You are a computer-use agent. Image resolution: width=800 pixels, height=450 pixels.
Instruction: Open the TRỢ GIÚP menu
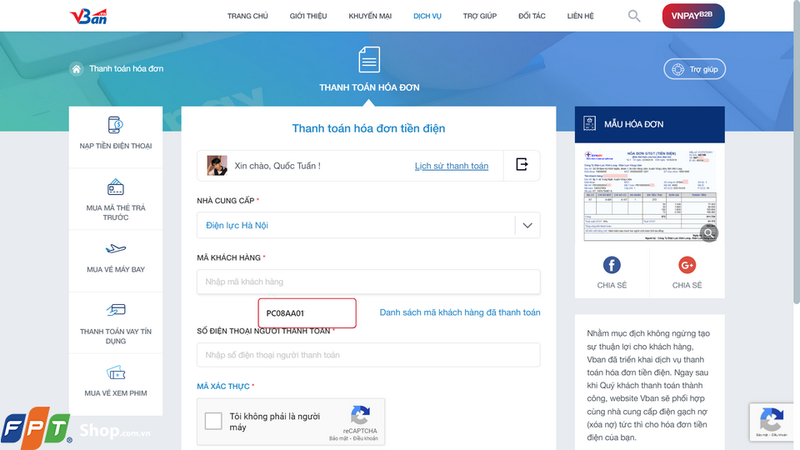point(480,16)
